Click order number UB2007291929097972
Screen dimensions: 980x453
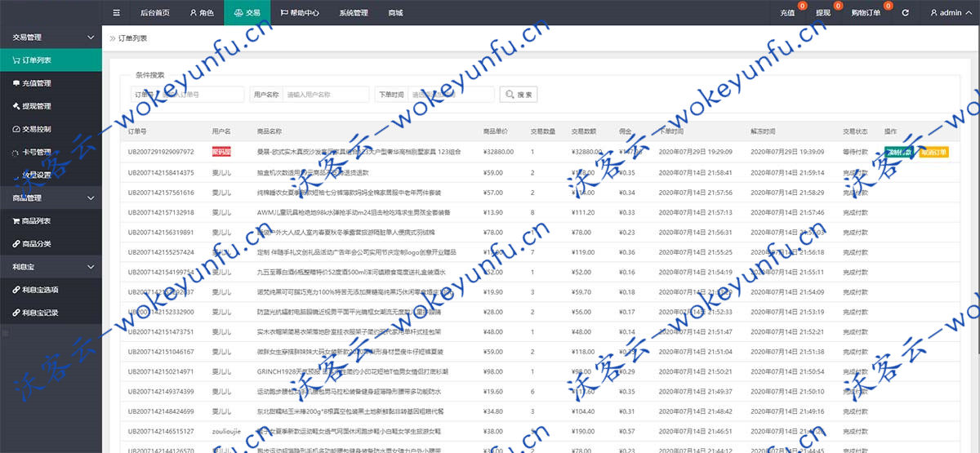coord(161,152)
